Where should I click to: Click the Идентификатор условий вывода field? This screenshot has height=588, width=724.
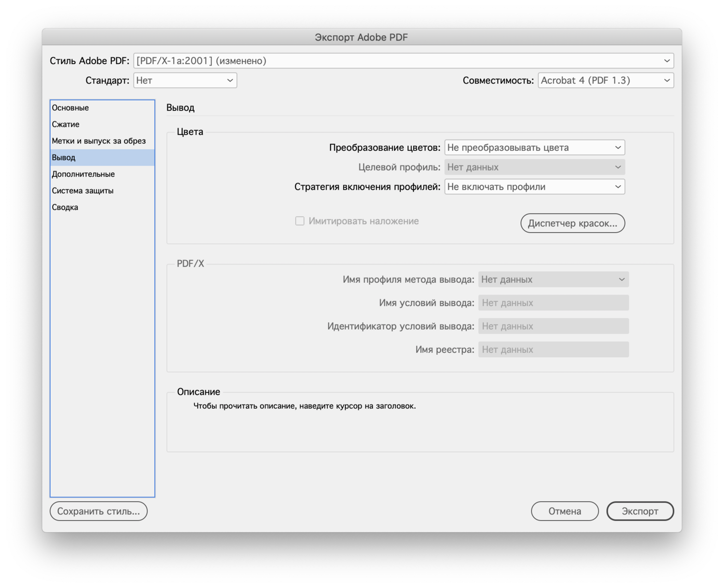tap(553, 326)
